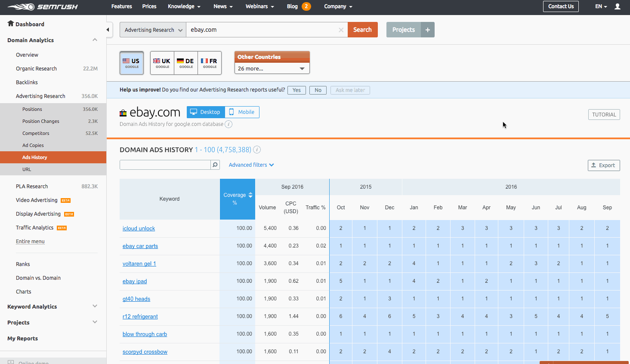
Task: Open the SEMrush logo home link
Action: pyautogui.click(x=42, y=7)
